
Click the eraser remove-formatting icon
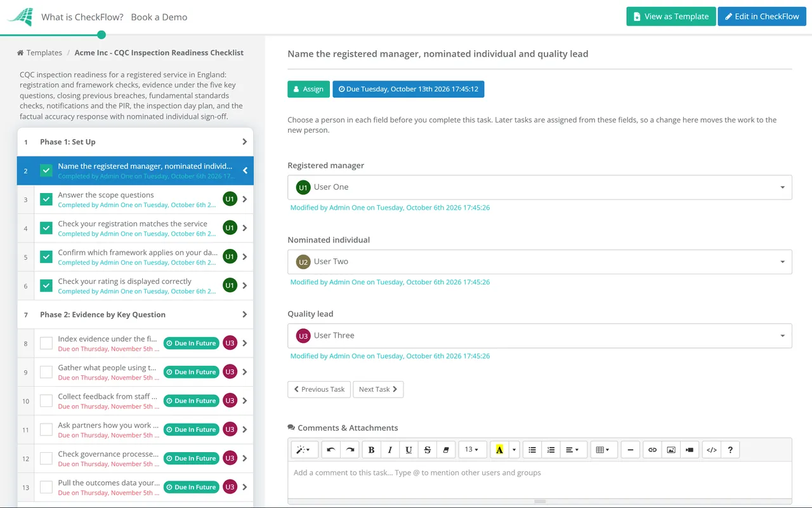tap(445, 450)
